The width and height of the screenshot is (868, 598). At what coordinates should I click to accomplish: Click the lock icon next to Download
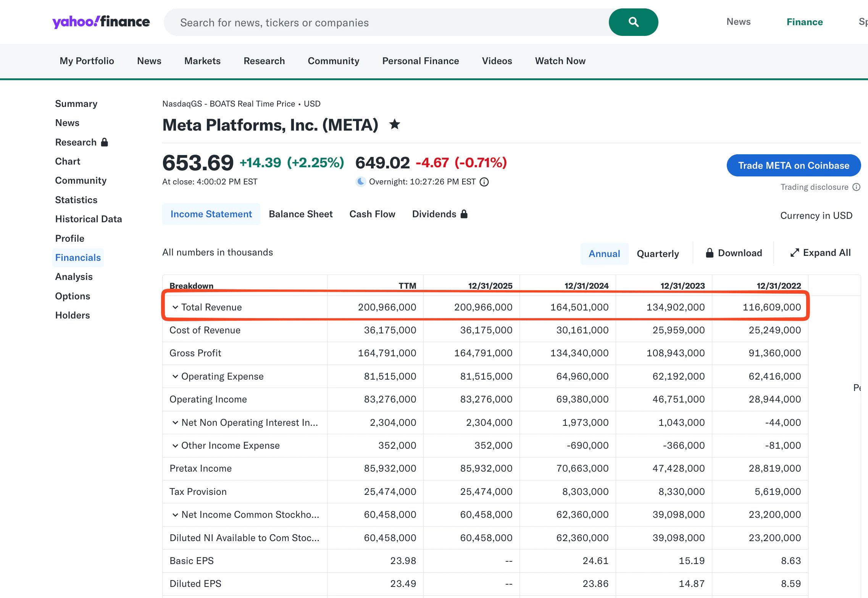[x=710, y=253]
